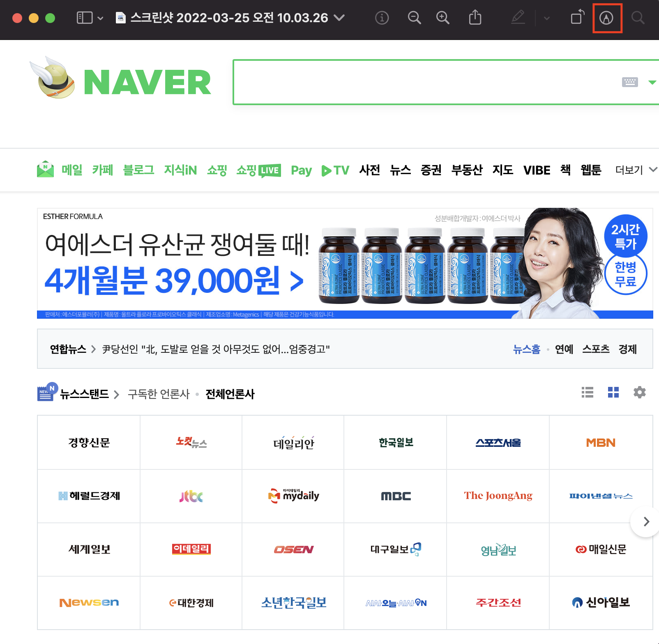Screen dimensions: 659x644
Task: Open Naver TV link
Action: tap(335, 170)
